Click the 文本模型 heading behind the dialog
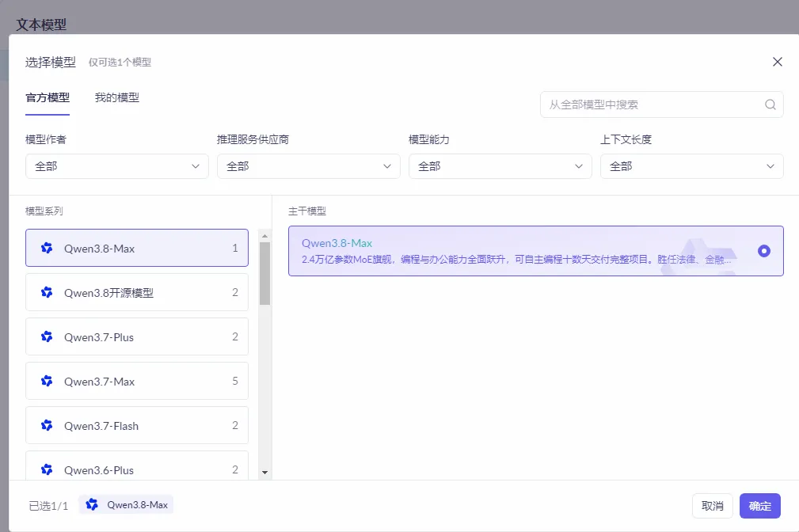This screenshot has width=799, height=532. pos(41,25)
